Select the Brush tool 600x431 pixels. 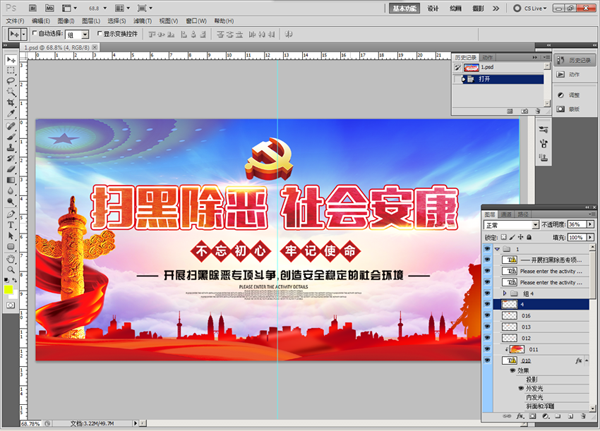coord(11,137)
